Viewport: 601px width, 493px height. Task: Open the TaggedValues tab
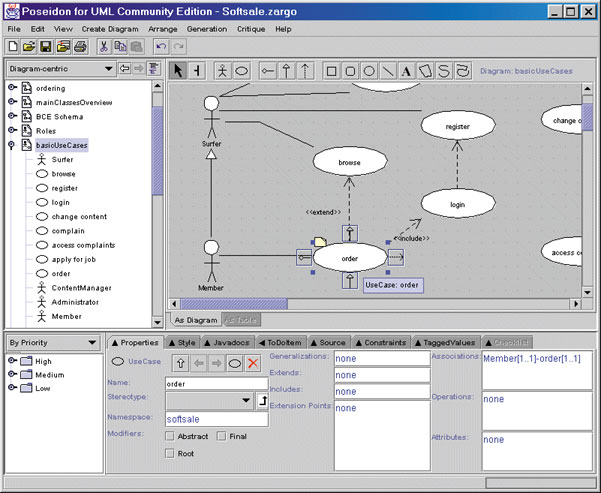click(x=445, y=343)
